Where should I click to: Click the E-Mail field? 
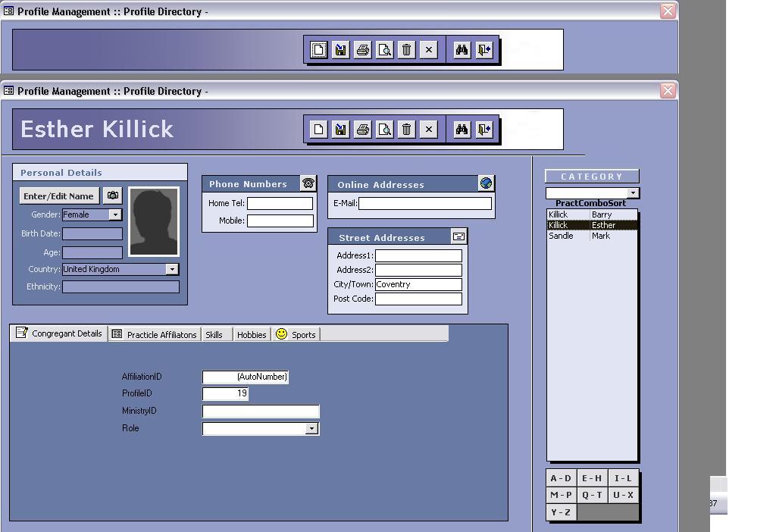[x=425, y=203]
